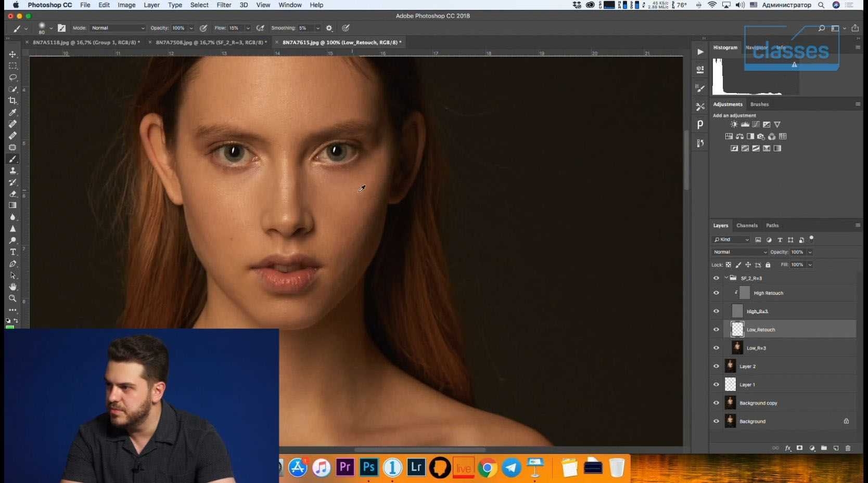Open the brush Mode dropdown
This screenshot has height=483, width=868.
(x=118, y=28)
